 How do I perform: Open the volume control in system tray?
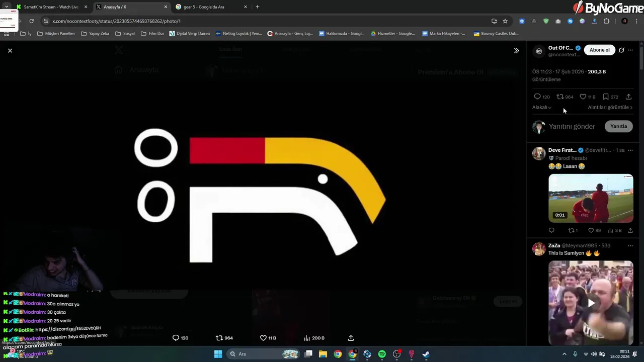pyautogui.click(x=594, y=354)
